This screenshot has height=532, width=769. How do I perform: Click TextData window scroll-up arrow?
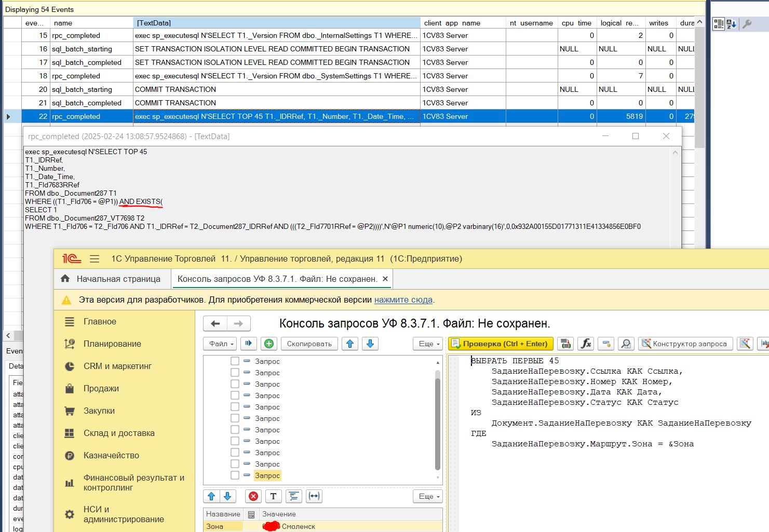pyautogui.click(x=675, y=153)
